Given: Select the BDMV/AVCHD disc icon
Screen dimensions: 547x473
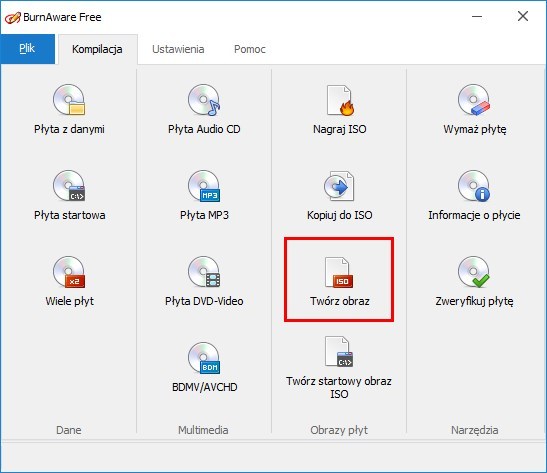Looking at the screenshot, I should pyautogui.click(x=204, y=358).
